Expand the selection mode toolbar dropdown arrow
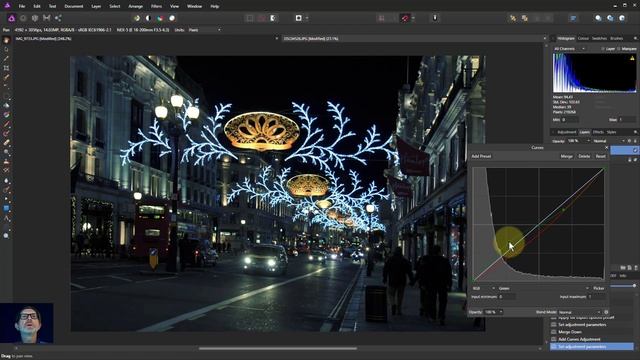 point(307,18)
